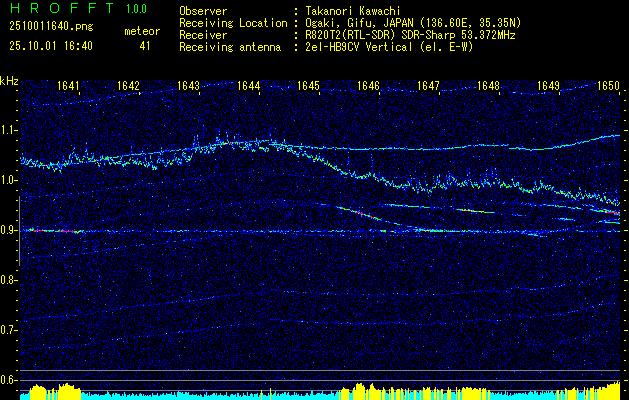Click the 0.6 frequency axis label
The image size is (629, 400).
[9, 380]
